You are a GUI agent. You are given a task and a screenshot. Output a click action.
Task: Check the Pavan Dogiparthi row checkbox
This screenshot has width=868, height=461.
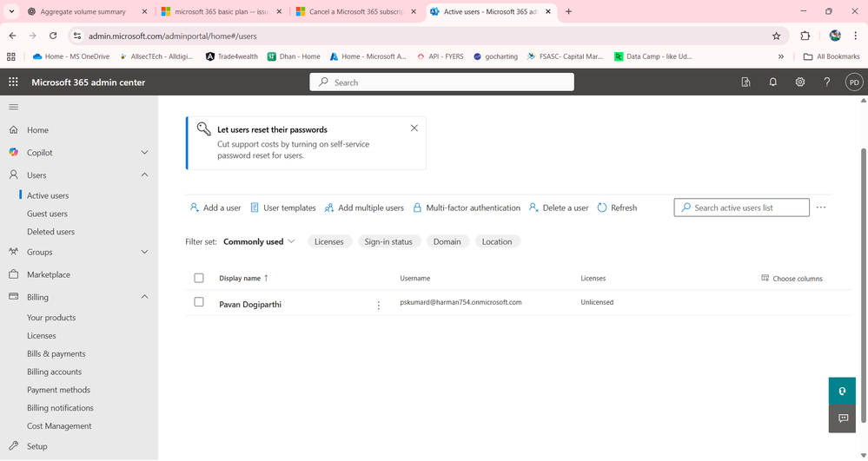click(x=199, y=302)
